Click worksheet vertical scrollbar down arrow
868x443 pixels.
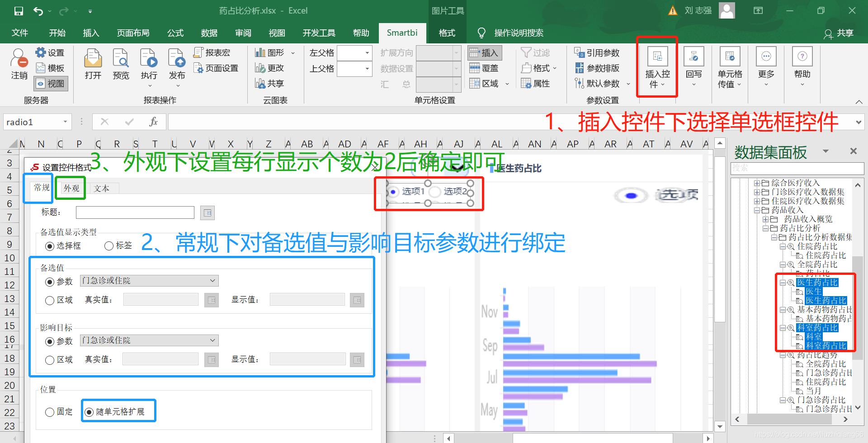[x=720, y=426]
